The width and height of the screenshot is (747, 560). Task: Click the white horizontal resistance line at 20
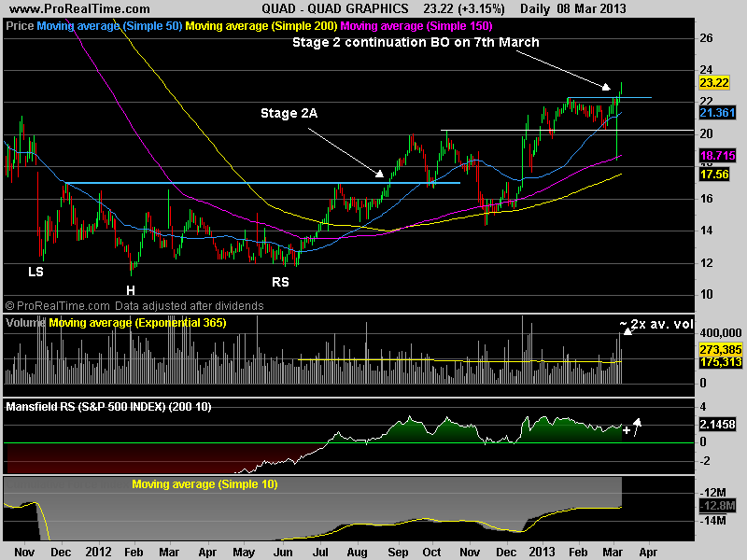point(567,130)
